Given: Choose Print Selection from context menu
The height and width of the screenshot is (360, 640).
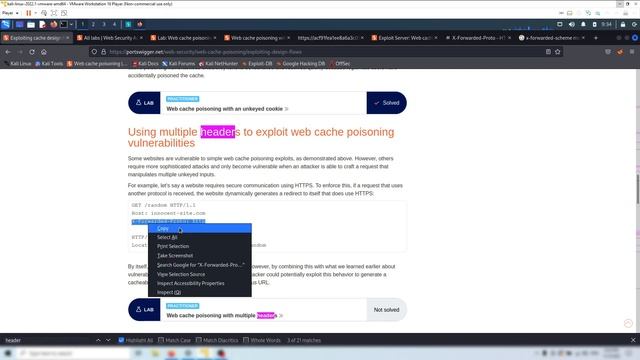Looking at the screenshot, I should pyautogui.click(x=200, y=246).
